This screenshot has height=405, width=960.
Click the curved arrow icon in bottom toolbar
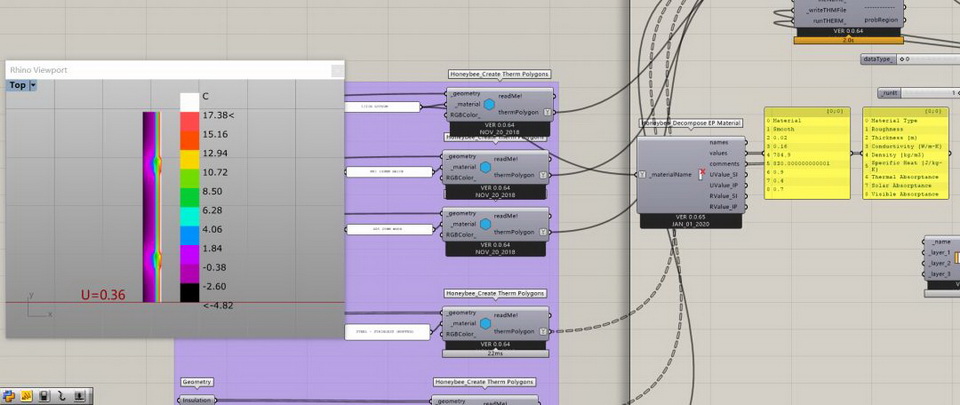(x=60, y=396)
